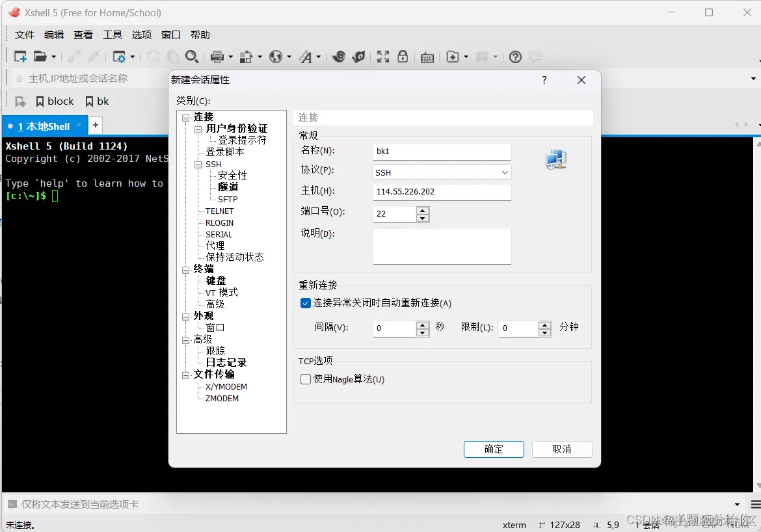This screenshot has height=532, width=761.
Task: Click the Open session folder icon
Action: click(40, 57)
